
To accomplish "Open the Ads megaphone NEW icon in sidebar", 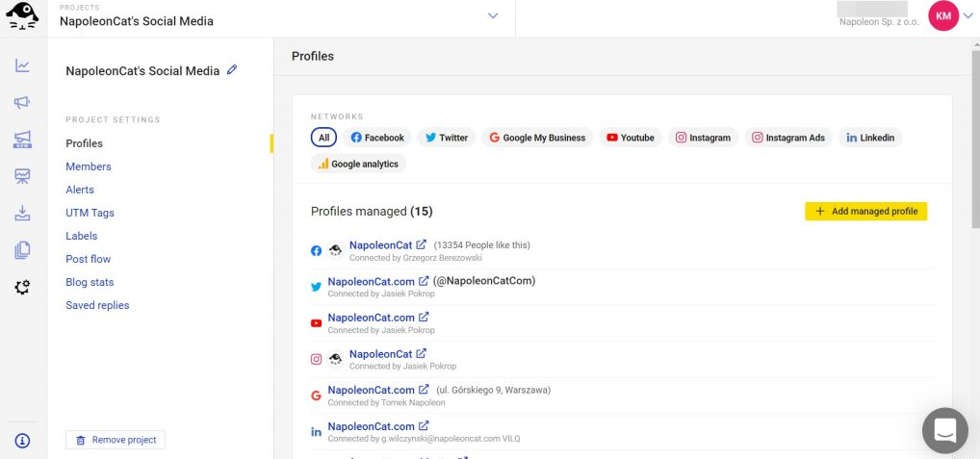I will click(x=22, y=140).
